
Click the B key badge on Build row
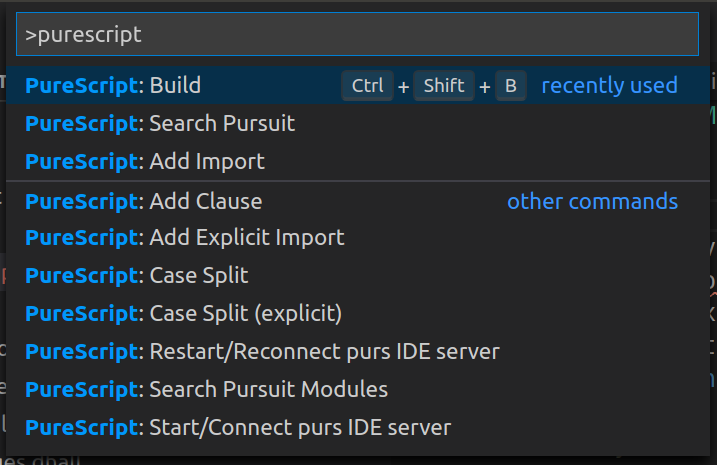tap(511, 86)
